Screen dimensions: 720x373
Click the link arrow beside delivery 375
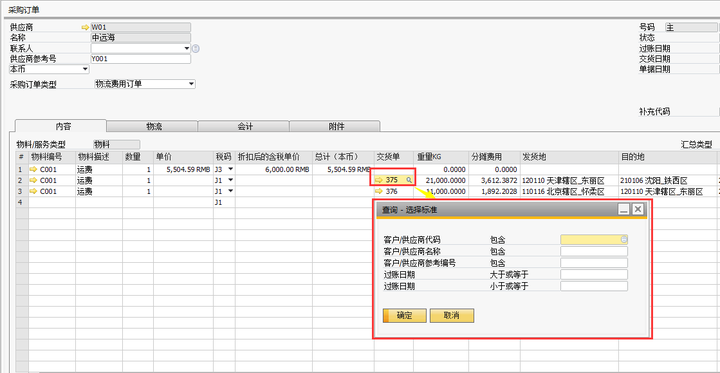379,180
